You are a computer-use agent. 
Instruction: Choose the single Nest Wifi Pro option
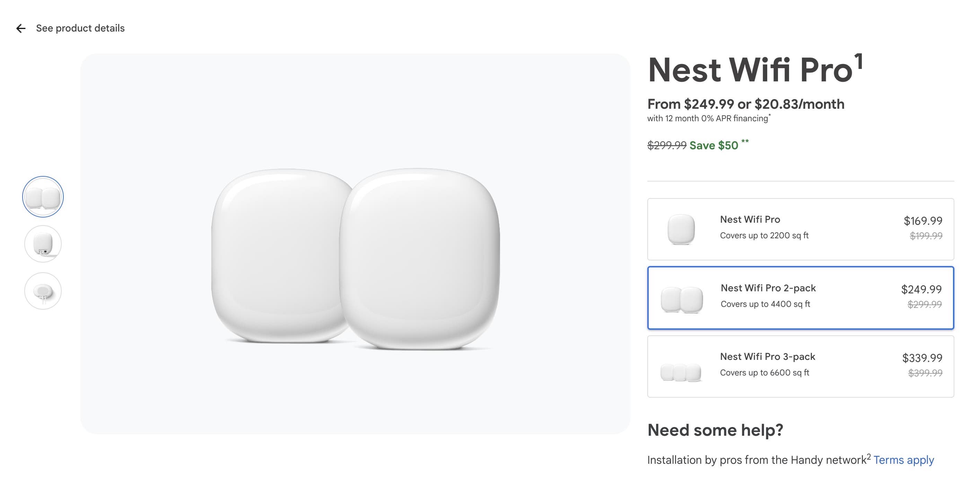point(800,229)
